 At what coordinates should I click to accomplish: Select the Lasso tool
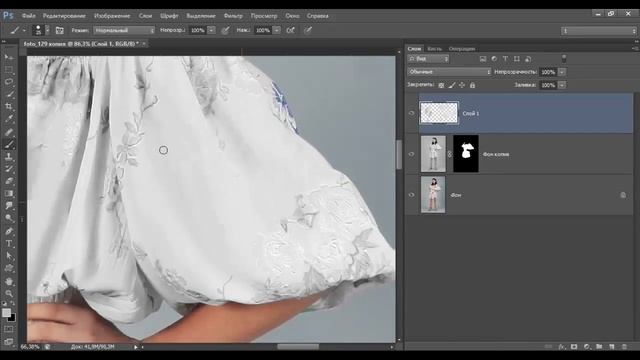click(x=9, y=82)
